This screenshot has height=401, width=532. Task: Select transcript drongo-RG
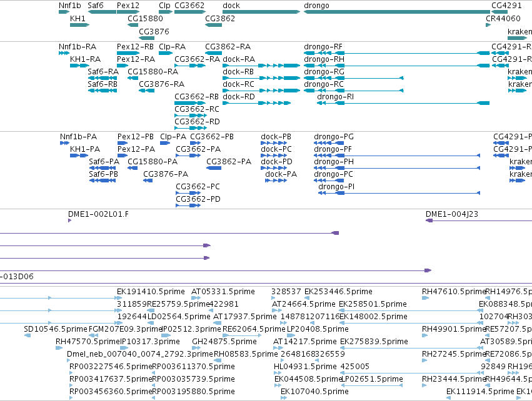click(354, 78)
